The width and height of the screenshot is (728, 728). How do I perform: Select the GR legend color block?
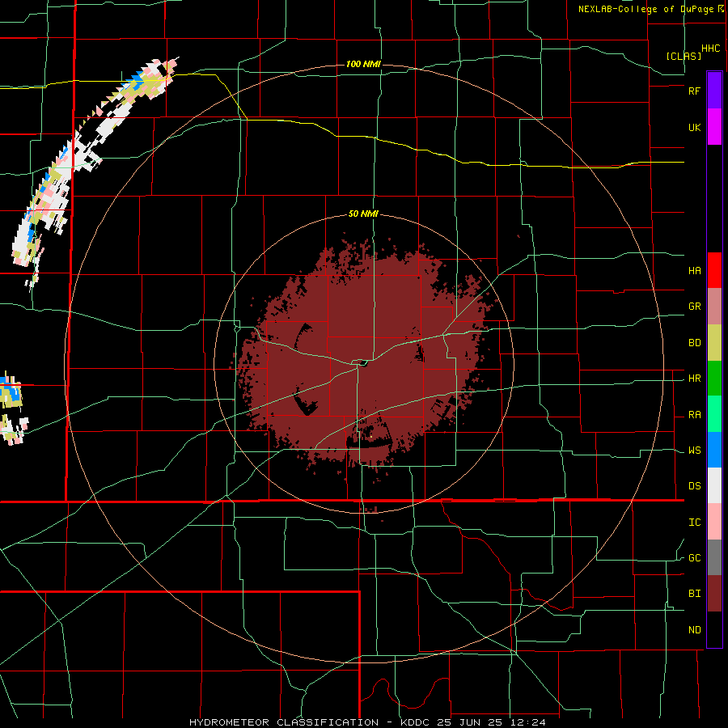pyautogui.click(x=714, y=307)
